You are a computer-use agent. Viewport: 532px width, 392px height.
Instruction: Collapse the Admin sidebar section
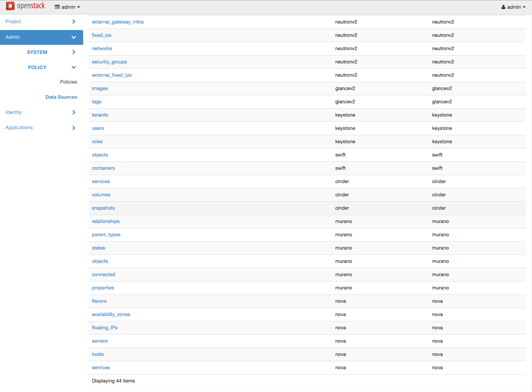41,37
